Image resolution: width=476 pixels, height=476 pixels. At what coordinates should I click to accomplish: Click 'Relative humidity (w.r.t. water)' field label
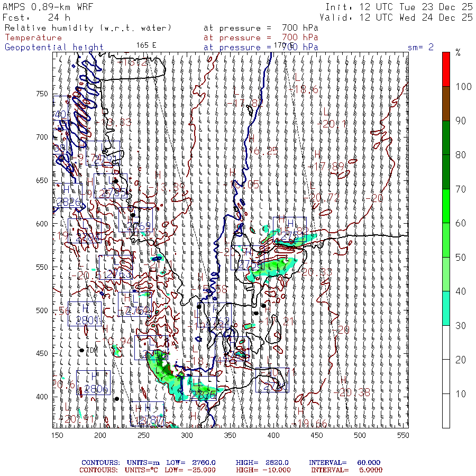(x=88, y=28)
